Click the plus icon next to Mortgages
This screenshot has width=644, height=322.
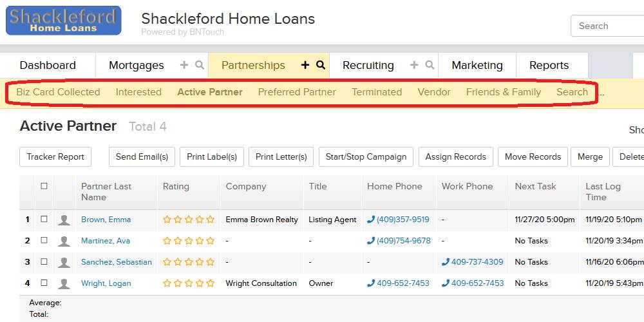tap(184, 65)
